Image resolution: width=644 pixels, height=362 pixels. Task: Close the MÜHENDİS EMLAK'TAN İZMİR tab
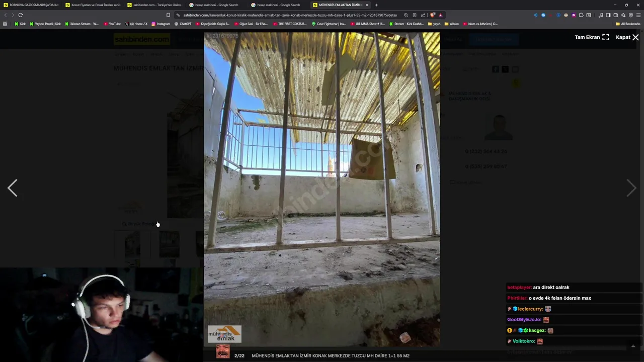(367, 5)
